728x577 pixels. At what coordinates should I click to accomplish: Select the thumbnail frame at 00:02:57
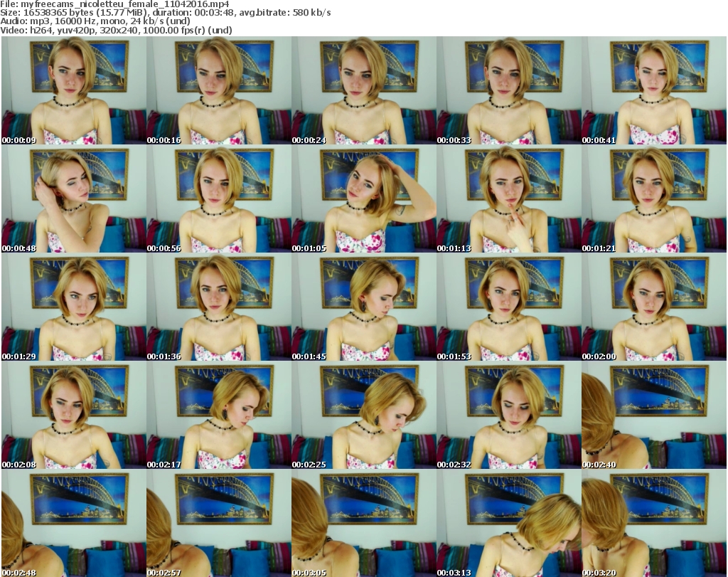coord(219,523)
